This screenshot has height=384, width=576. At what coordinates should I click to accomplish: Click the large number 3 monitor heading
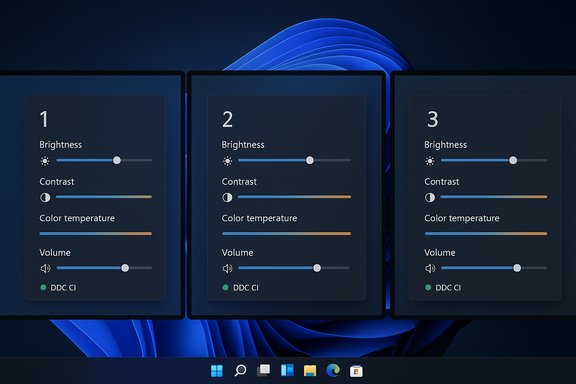pyautogui.click(x=432, y=119)
